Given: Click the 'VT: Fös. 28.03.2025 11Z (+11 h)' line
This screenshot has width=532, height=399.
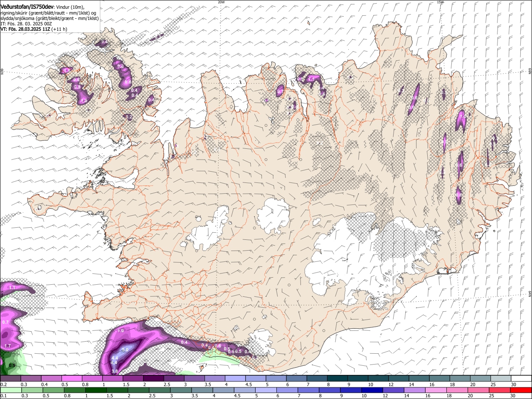Looking at the screenshot, I should point(34,29).
